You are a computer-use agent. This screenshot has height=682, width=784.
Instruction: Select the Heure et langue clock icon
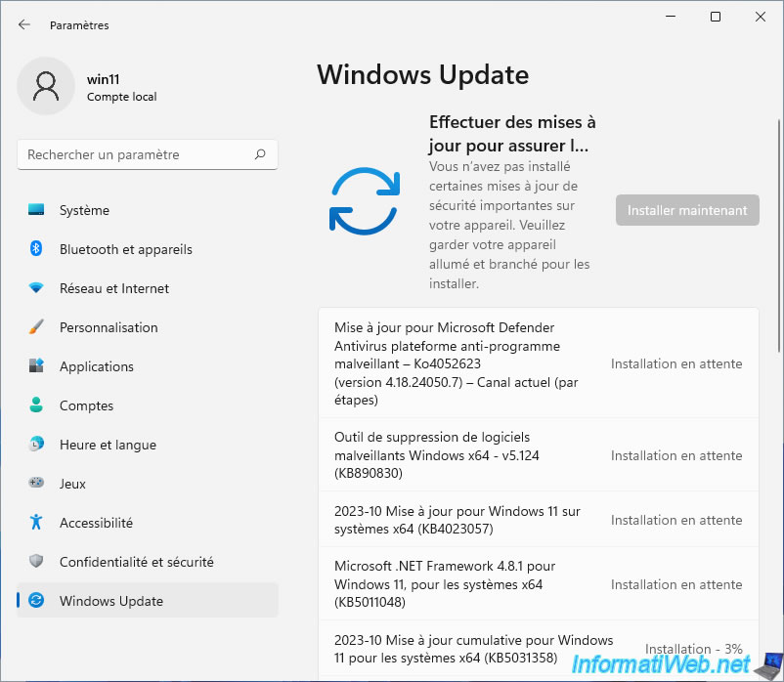click(x=36, y=444)
